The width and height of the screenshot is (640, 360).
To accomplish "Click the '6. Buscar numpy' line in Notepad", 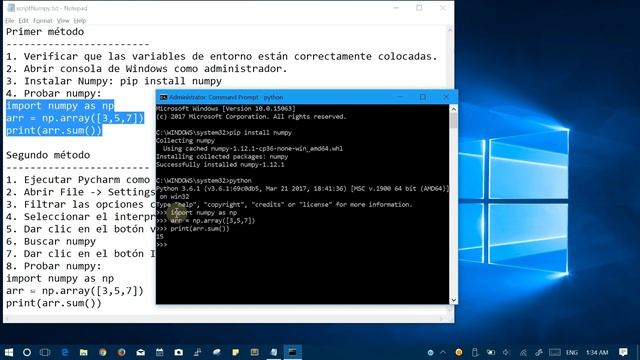I will coord(51,242).
